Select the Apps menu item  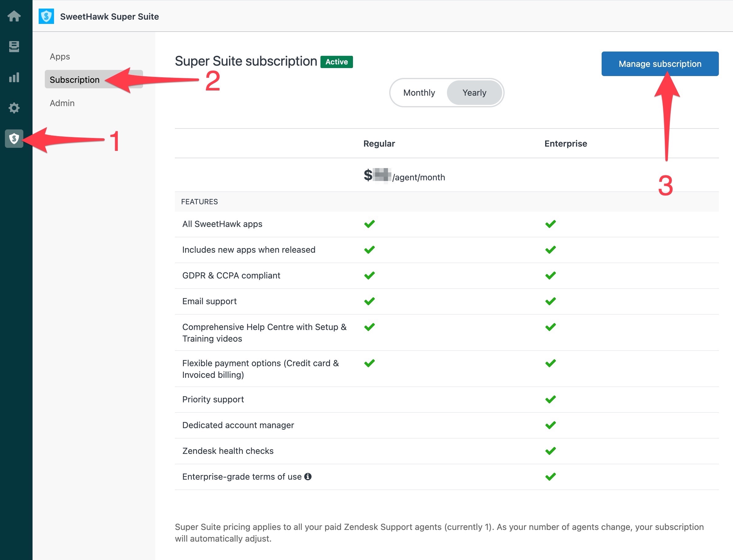pyautogui.click(x=60, y=56)
